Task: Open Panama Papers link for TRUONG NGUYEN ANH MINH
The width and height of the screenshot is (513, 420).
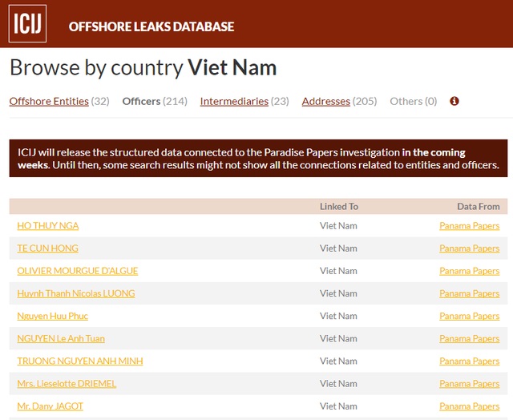Action: pos(470,361)
